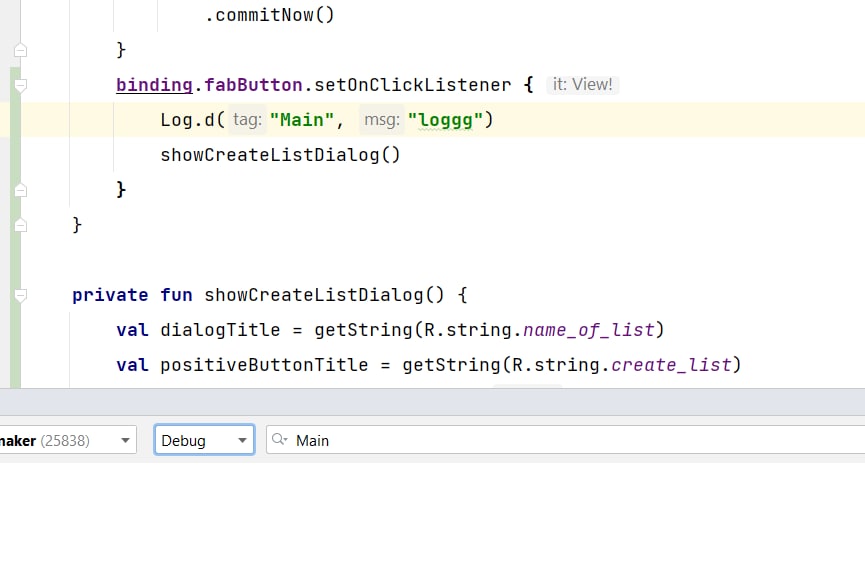Focus the Logcat search field containing Main
The height and width of the screenshot is (586, 865).
pyautogui.click(x=565, y=440)
